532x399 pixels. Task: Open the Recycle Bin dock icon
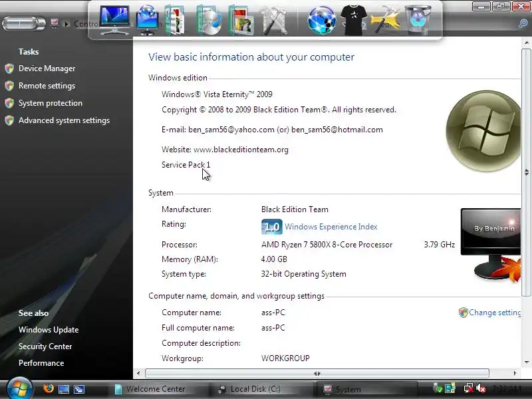pos(418,20)
